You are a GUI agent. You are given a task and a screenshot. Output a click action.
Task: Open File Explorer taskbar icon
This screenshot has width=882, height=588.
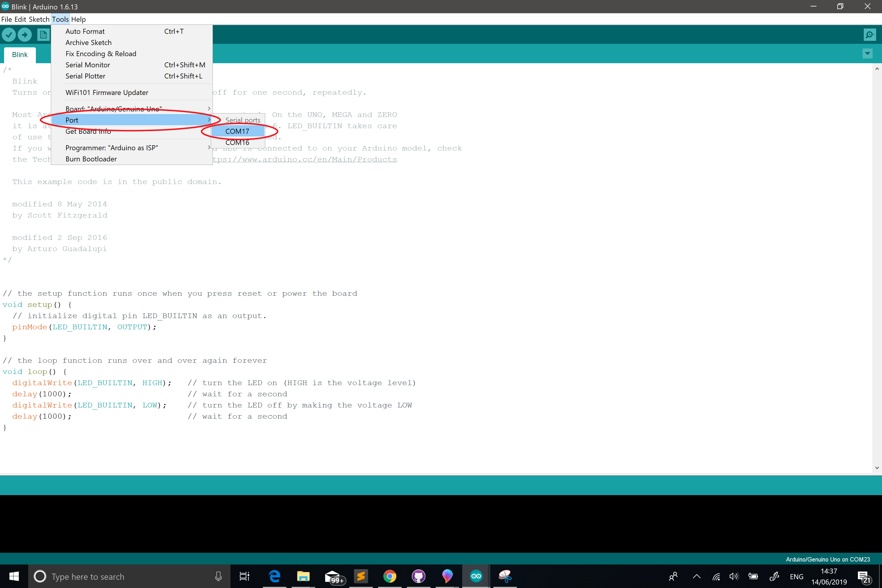pos(303,576)
